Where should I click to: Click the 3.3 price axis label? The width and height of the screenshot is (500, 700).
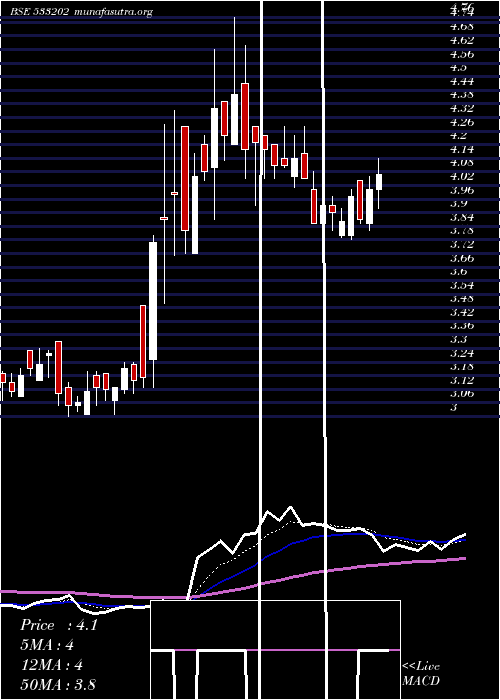pyautogui.click(x=458, y=339)
